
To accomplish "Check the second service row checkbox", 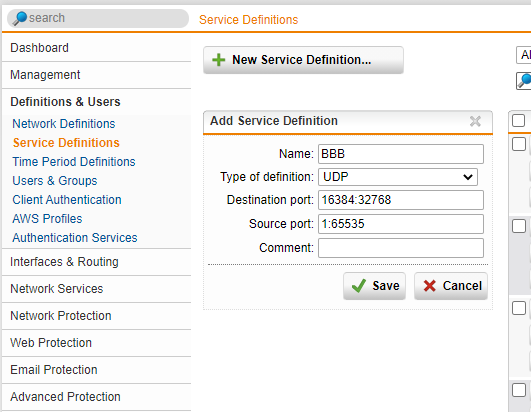I will click(x=518, y=226).
